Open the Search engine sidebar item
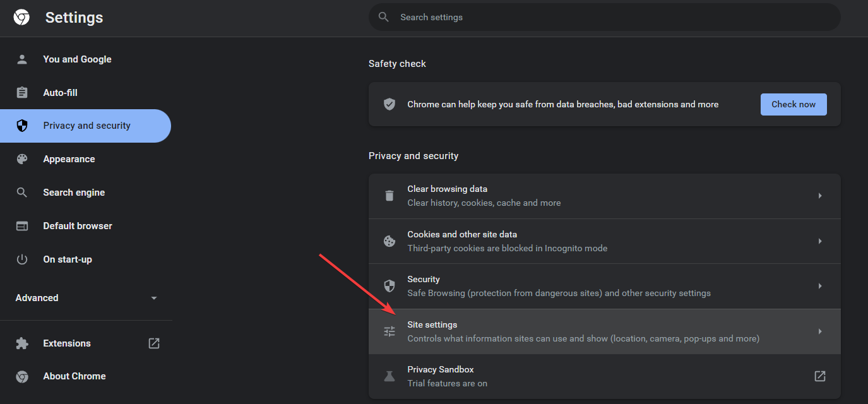868x404 pixels. 74,193
